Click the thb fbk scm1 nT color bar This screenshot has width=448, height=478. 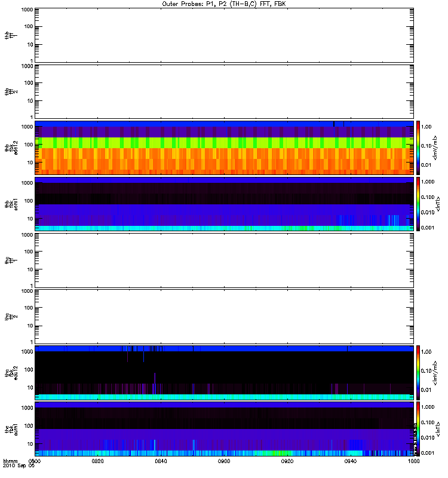pos(418,204)
